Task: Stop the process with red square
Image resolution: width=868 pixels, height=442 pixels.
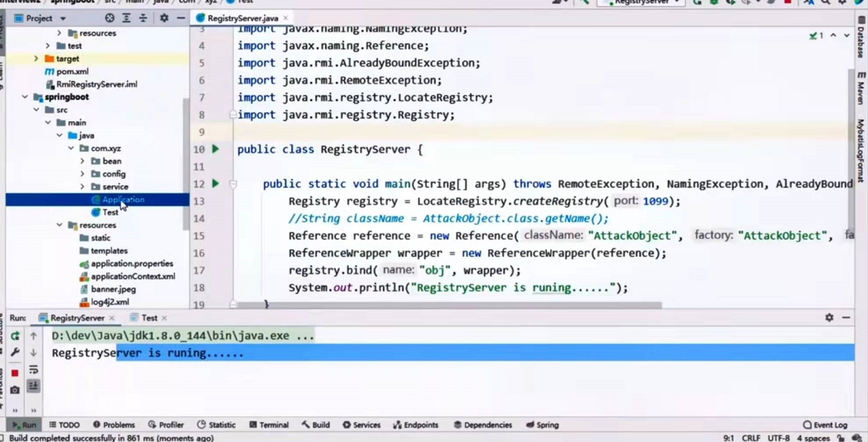Action: [x=15, y=373]
